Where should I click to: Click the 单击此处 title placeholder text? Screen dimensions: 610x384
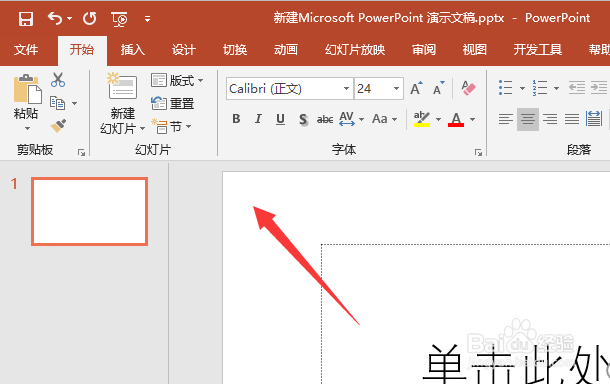515,363
